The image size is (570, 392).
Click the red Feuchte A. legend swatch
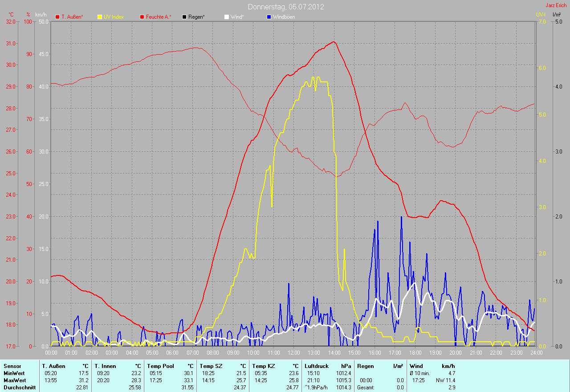click(142, 17)
